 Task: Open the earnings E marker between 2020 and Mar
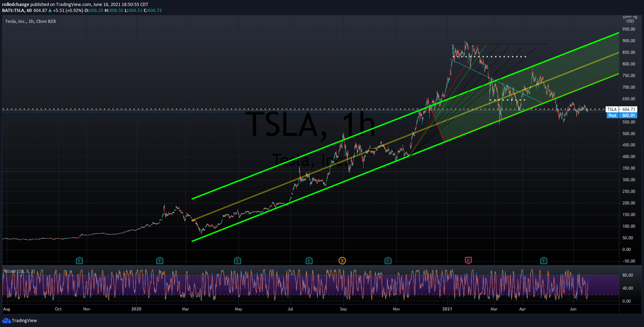coord(160,260)
